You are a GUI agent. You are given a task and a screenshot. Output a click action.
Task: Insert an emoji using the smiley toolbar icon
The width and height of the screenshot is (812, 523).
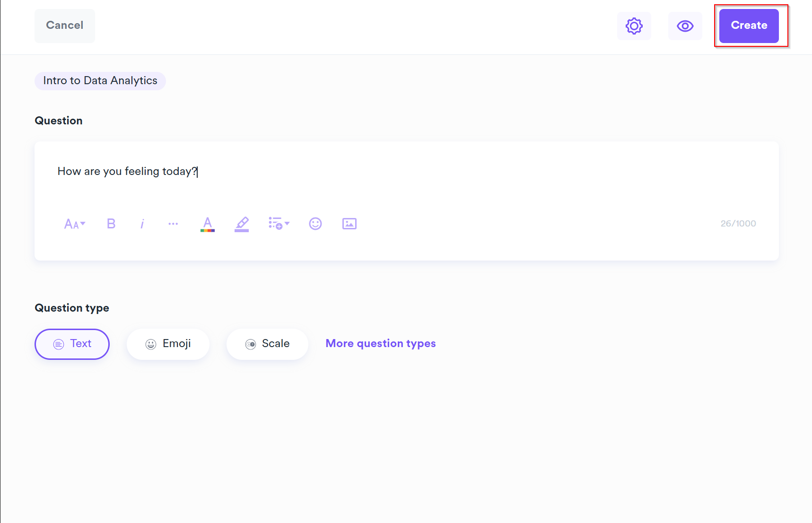(315, 224)
